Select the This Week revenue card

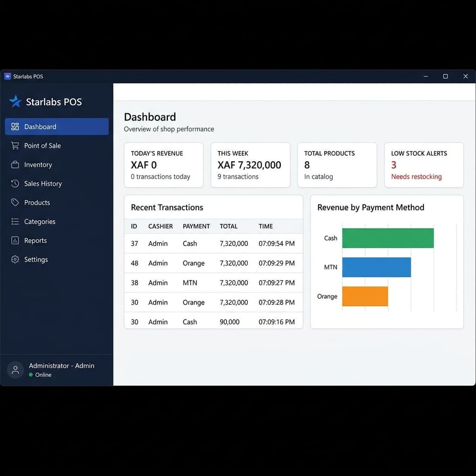(251, 165)
